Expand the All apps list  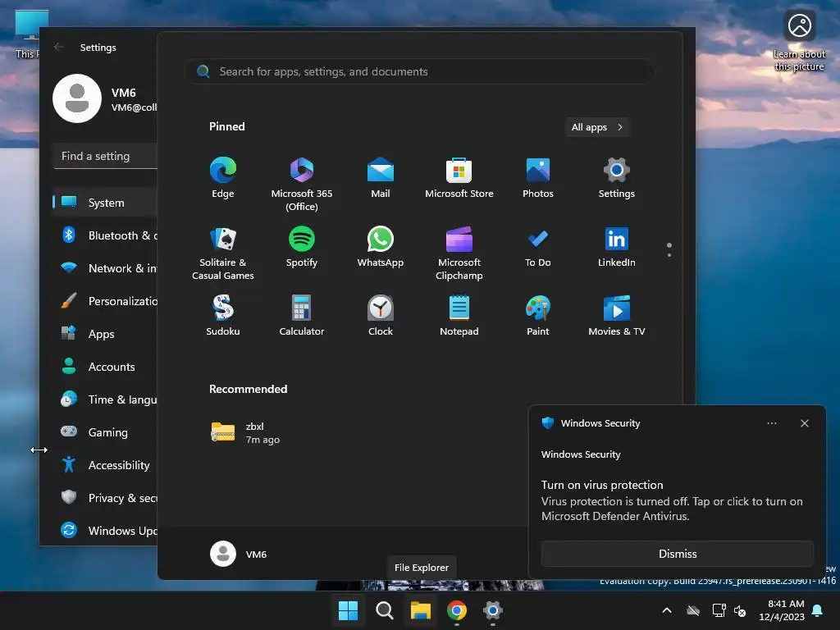point(597,127)
